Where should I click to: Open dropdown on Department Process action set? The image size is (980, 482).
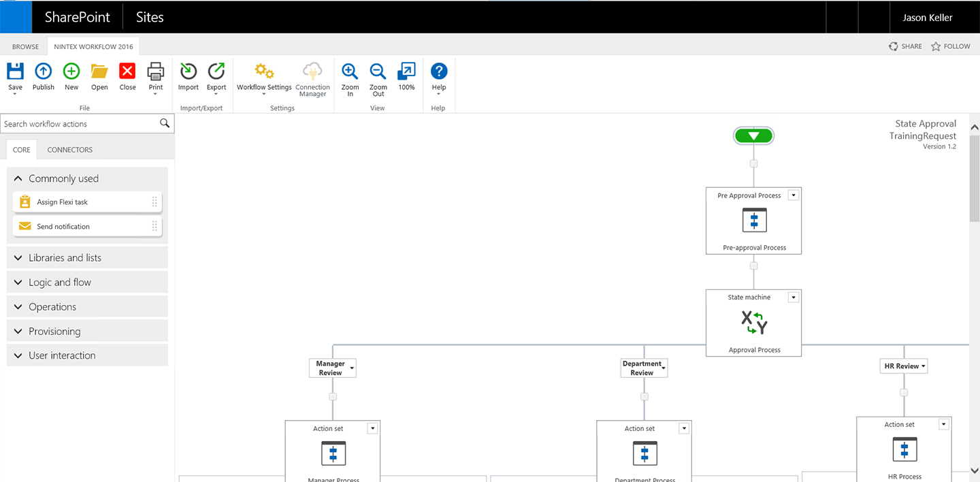[684, 428]
